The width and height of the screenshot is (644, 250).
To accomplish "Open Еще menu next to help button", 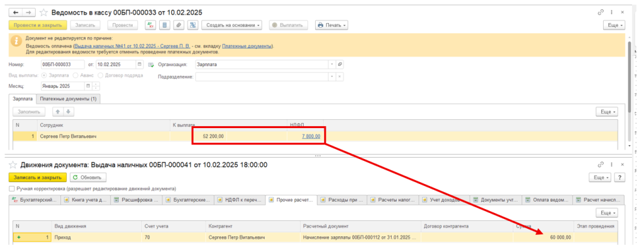I will pyautogui.click(x=601, y=177).
